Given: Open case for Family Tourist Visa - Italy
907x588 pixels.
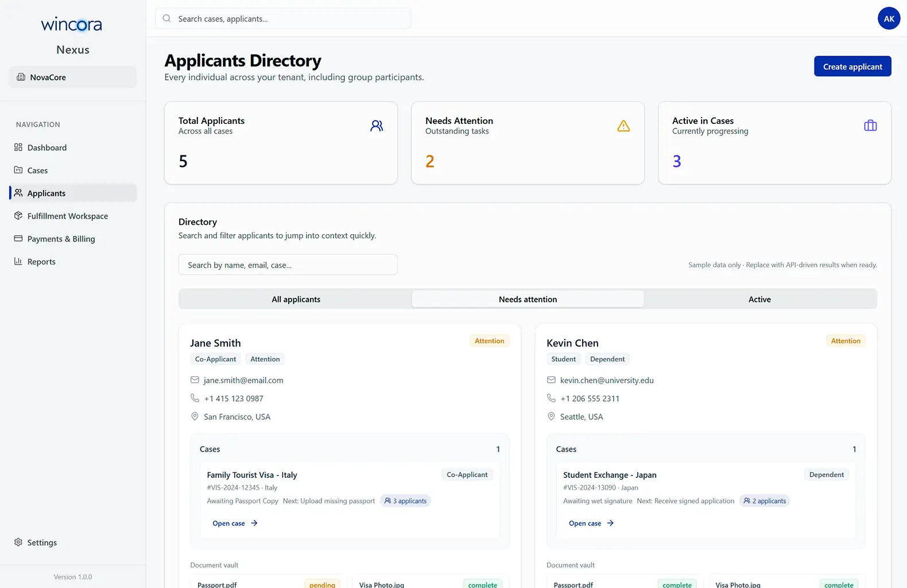Looking at the screenshot, I should 235,523.
